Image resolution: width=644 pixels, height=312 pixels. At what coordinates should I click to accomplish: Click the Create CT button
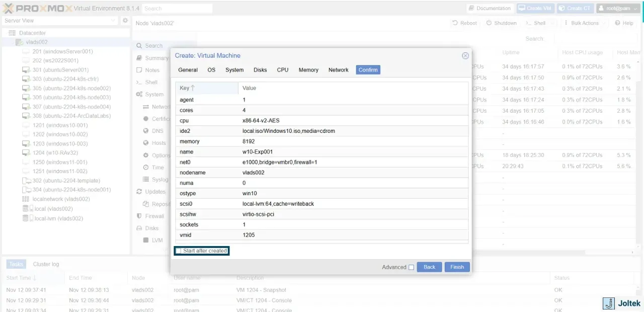coord(575,8)
